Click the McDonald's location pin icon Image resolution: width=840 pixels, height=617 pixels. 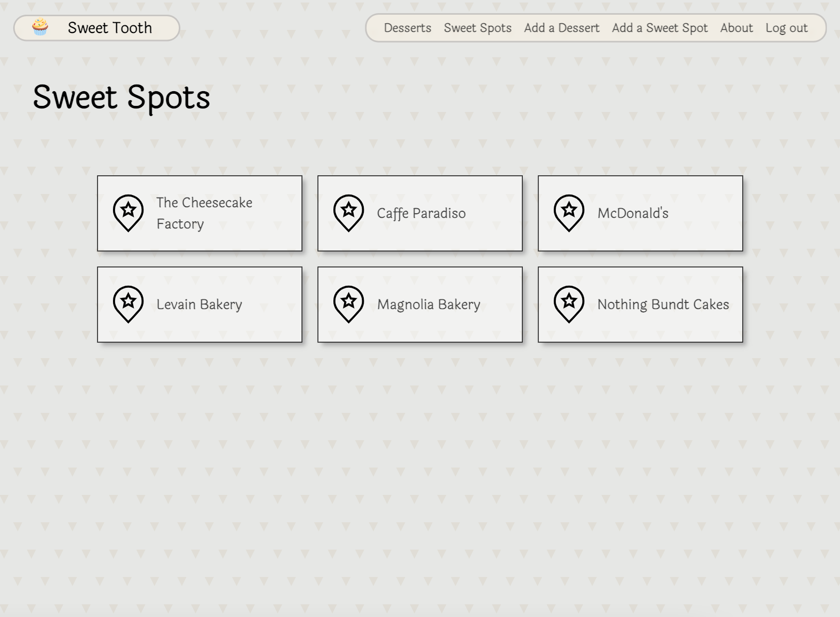point(569,213)
